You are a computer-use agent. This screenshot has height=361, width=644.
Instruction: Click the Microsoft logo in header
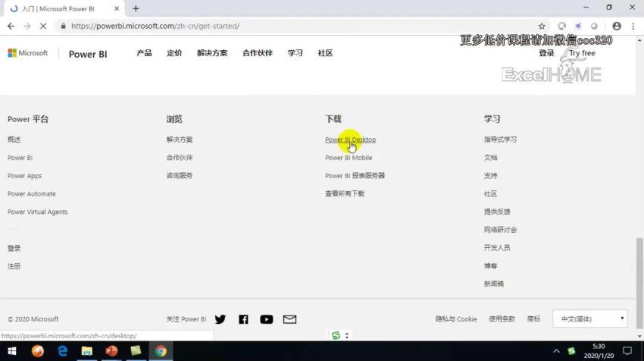[27, 53]
